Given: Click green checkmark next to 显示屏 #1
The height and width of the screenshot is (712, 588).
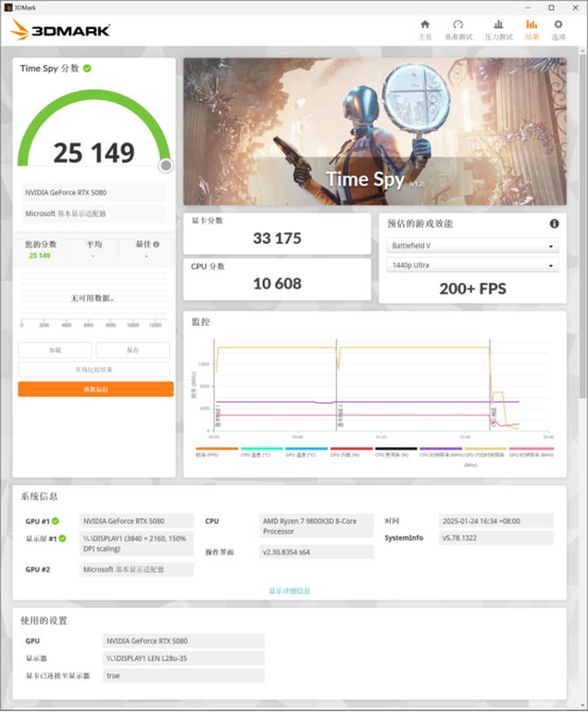Looking at the screenshot, I should click(x=62, y=538).
